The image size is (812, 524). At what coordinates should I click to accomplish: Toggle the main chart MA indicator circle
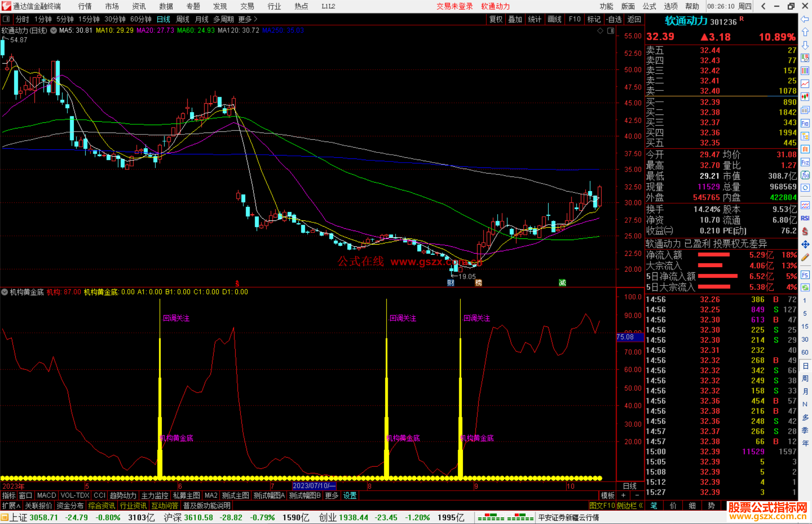pos(54,30)
